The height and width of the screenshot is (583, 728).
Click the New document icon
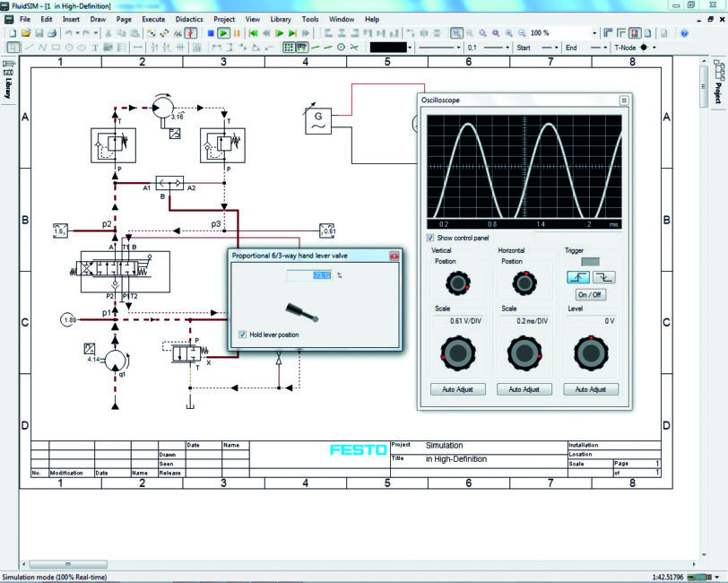13,33
